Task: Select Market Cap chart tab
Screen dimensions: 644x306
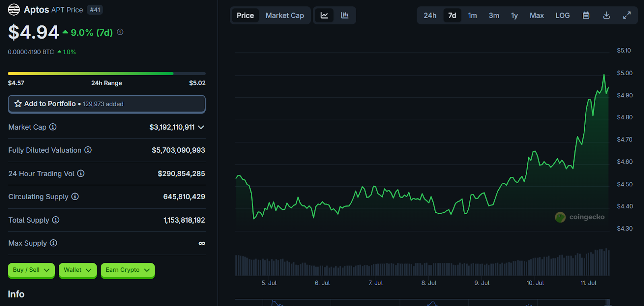Action: point(285,15)
